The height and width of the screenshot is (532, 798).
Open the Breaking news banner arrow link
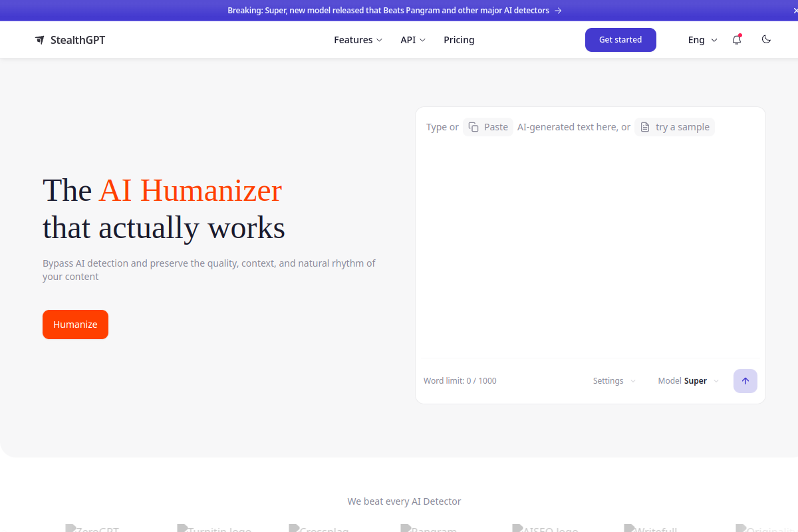[x=558, y=11]
